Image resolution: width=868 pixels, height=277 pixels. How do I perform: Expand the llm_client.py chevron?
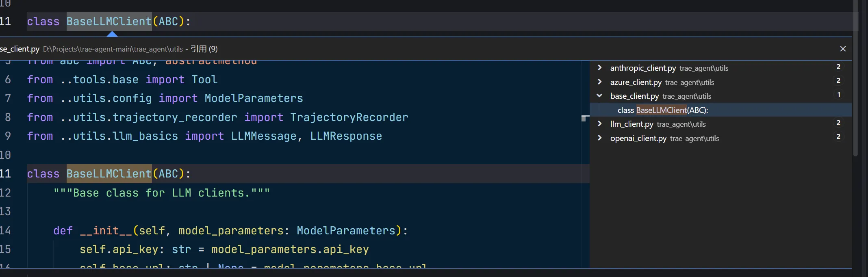click(600, 124)
